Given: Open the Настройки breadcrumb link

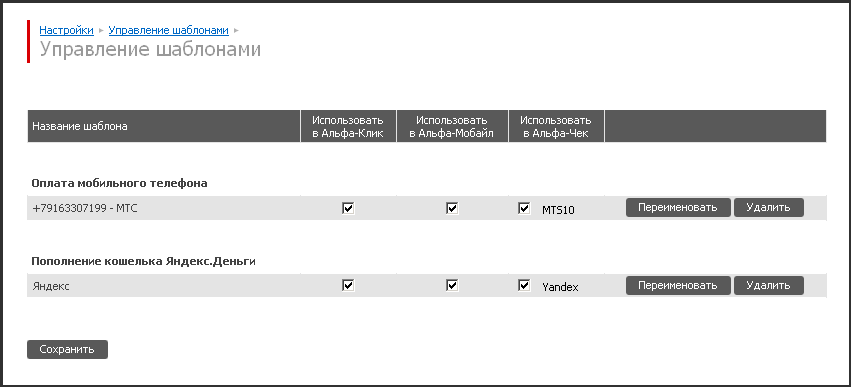Looking at the screenshot, I should pyautogui.click(x=66, y=30).
